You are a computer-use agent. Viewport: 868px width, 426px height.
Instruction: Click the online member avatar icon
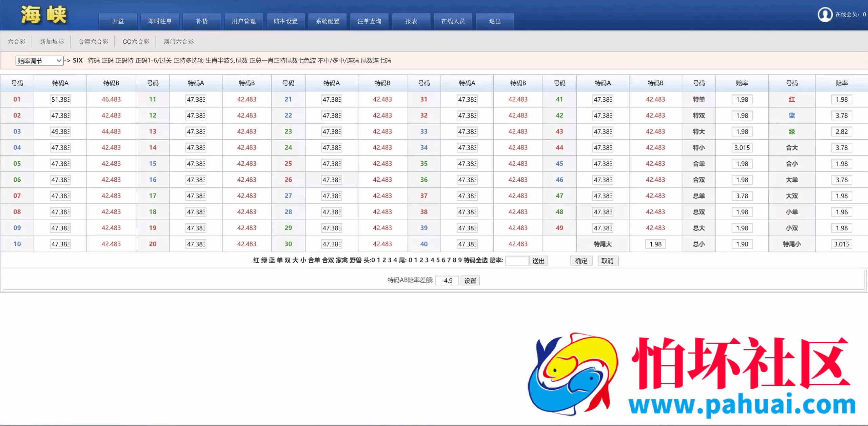click(x=825, y=15)
